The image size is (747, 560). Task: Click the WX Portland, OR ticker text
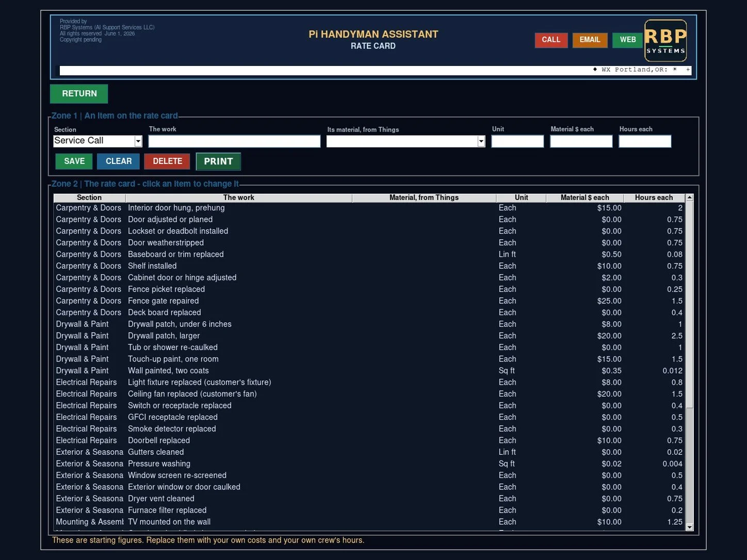tap(635, 70)
